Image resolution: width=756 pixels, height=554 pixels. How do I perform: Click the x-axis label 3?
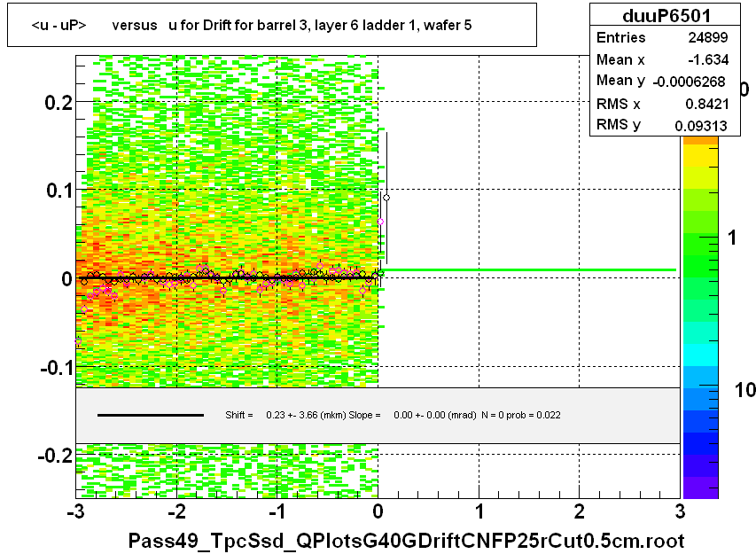tap(680, 511)
